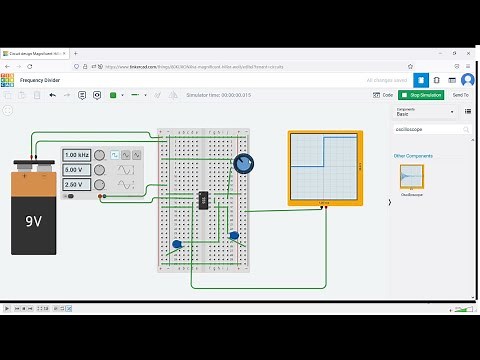The image size is (480, 360).
Task: Click browser reload button
Action: click(30, 67)
